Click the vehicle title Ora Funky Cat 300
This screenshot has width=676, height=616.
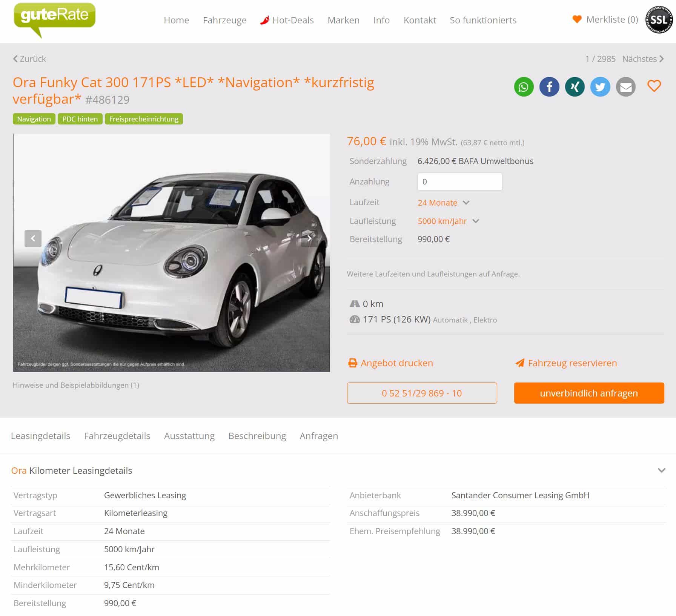[x=193, y=91]
